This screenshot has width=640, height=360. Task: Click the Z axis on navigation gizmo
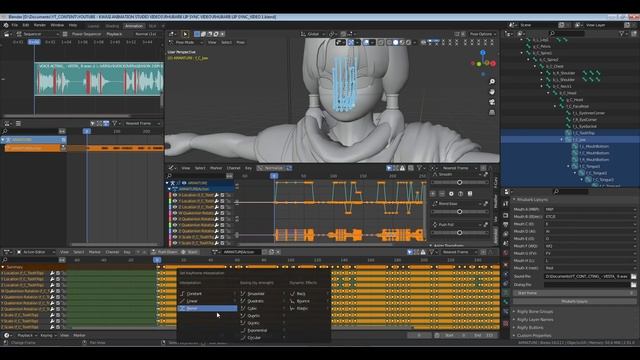click(x=483, y=53)
